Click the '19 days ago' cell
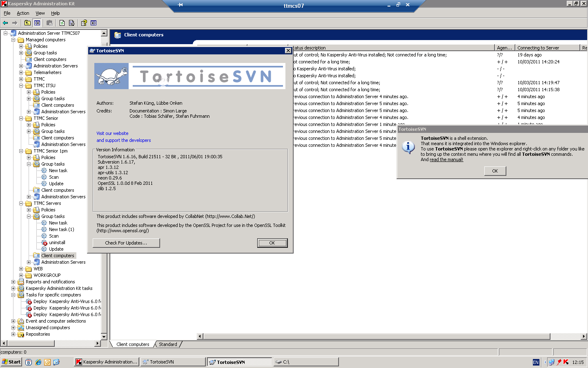The width and height of the screenshot is (588, 368). pyautogui.click(x=530, y=55)
